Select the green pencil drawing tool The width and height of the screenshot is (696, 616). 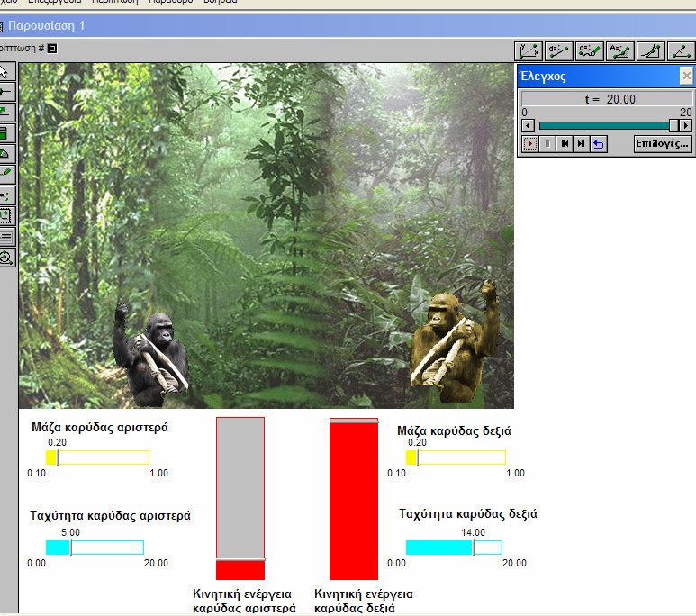tap(6, 175)
